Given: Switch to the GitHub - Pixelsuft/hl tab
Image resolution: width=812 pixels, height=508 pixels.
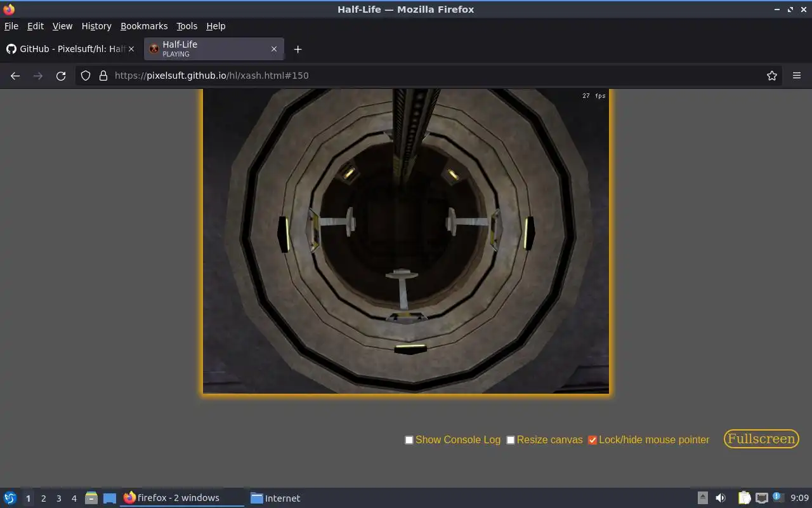Looking at the screenshot, I should [71, 49].
